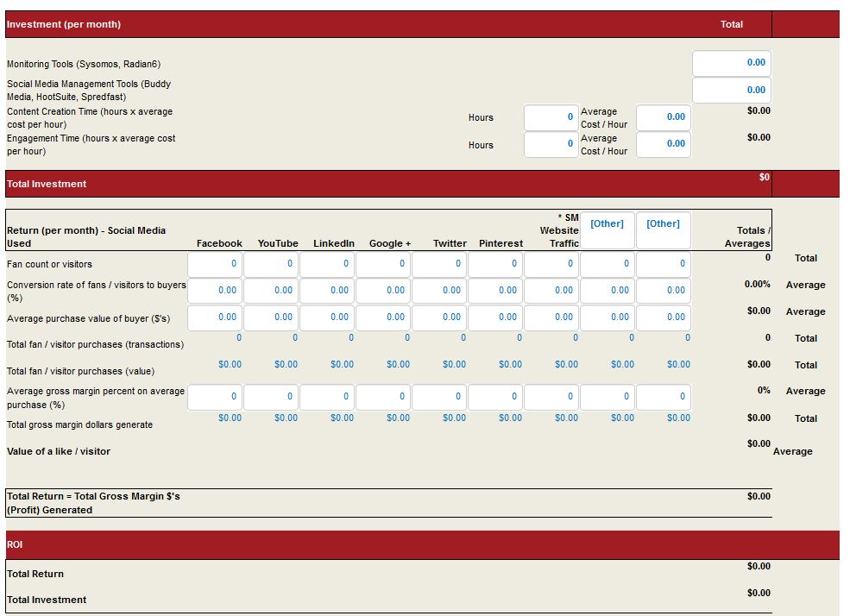Edit YouTube average purchase value field
Screen dimensions: 850x616
point(270,317)
